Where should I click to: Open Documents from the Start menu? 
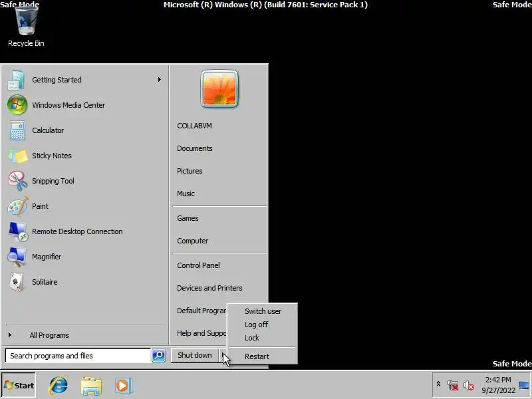(x=195, y=148)
